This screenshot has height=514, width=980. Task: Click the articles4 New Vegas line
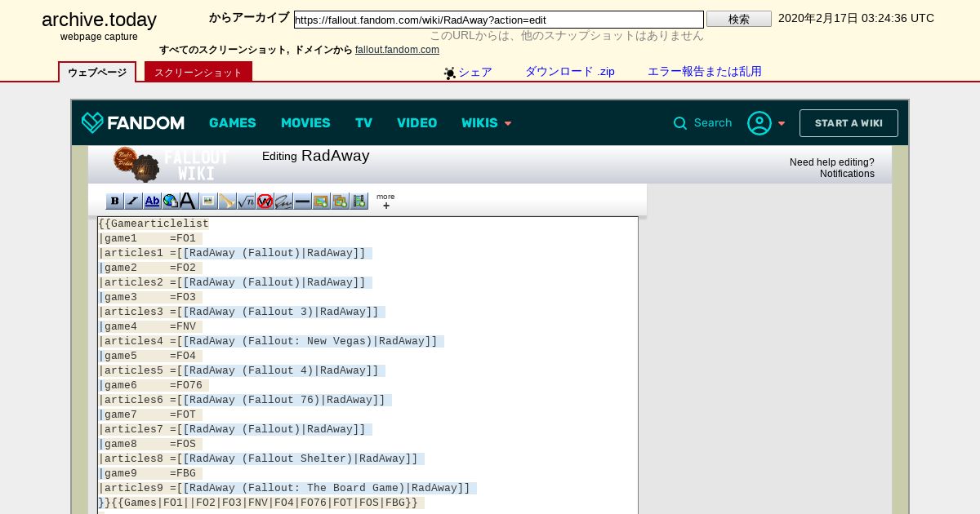(x=271, y=341)
